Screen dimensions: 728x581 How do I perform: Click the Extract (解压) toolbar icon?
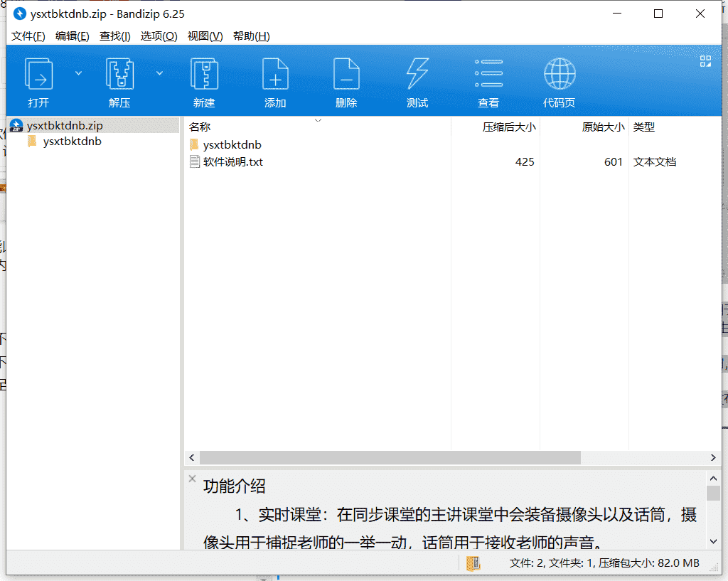[119, 74]
